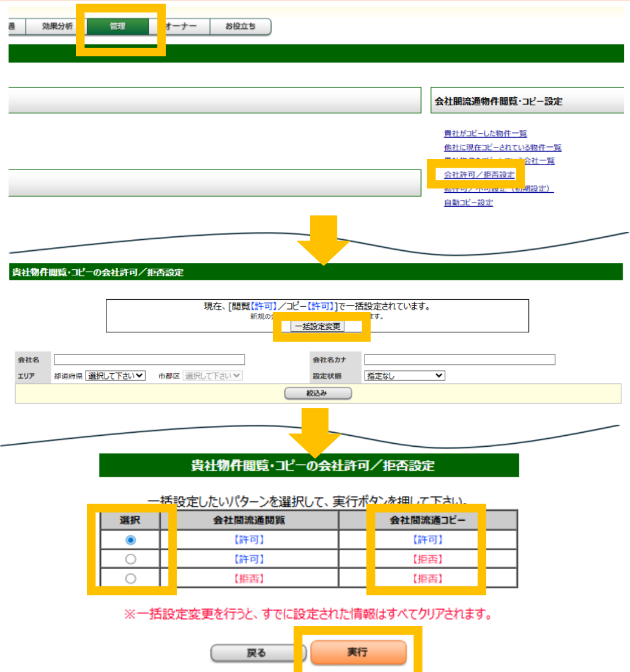Click the 会社許可／拒否設定 link
The width and height of the screenshot is (630, 672).
[x=479, y=175]
